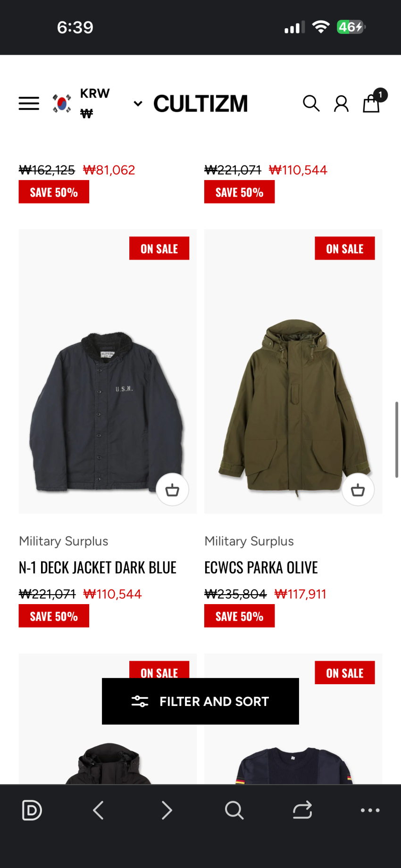
Task: Open browser search in bottom toolbar
Action: point(234,811)
